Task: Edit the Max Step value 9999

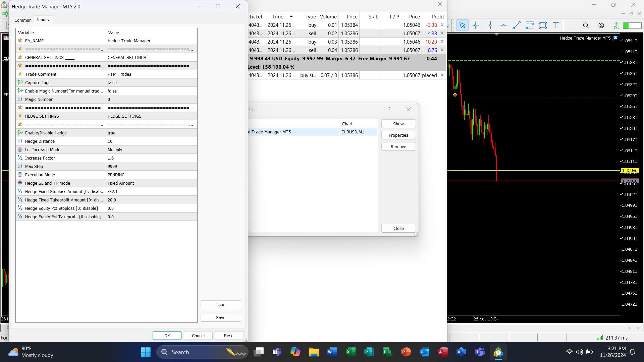Action: pos(152,166)
